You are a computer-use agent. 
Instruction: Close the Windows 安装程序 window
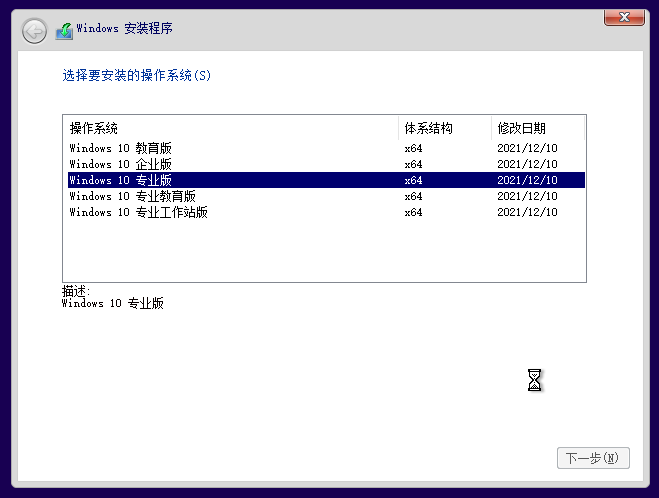tap(624, 18)
